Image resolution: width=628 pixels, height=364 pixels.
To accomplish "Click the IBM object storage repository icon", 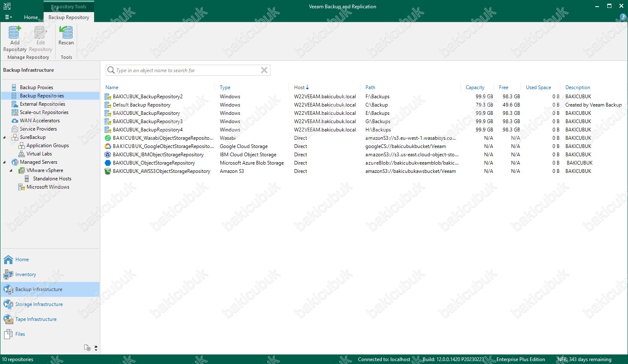I will [108, 155].
